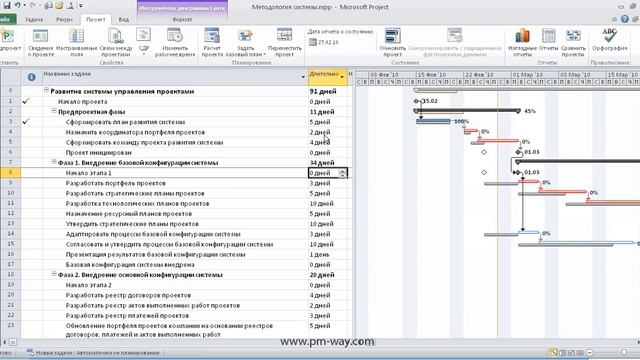Click Изменить рабочее время (Change working time)
The height and width of the screenshot is (360, 640).
[175, 42]
